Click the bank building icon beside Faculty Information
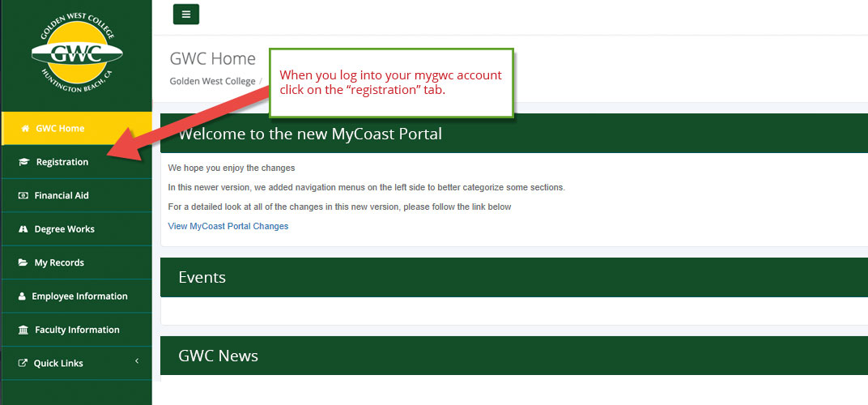Viewport: 868px width, 405px height. pos(23,330)
